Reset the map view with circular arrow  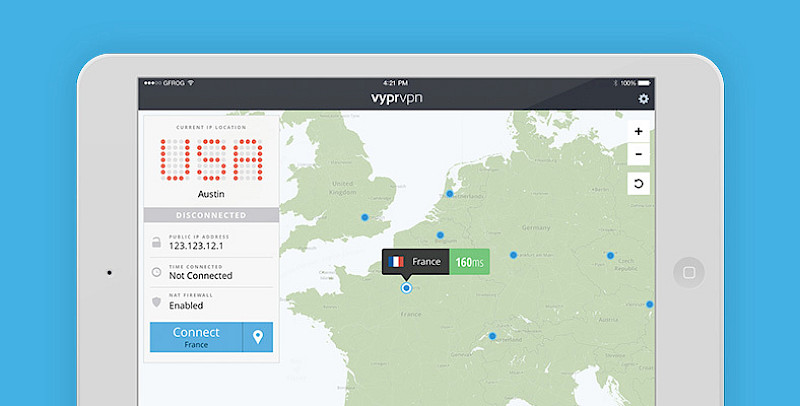click(638, 184)
